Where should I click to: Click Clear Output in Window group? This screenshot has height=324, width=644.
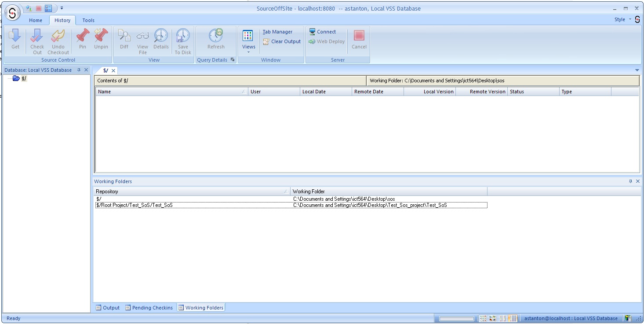tap(282, 41)
